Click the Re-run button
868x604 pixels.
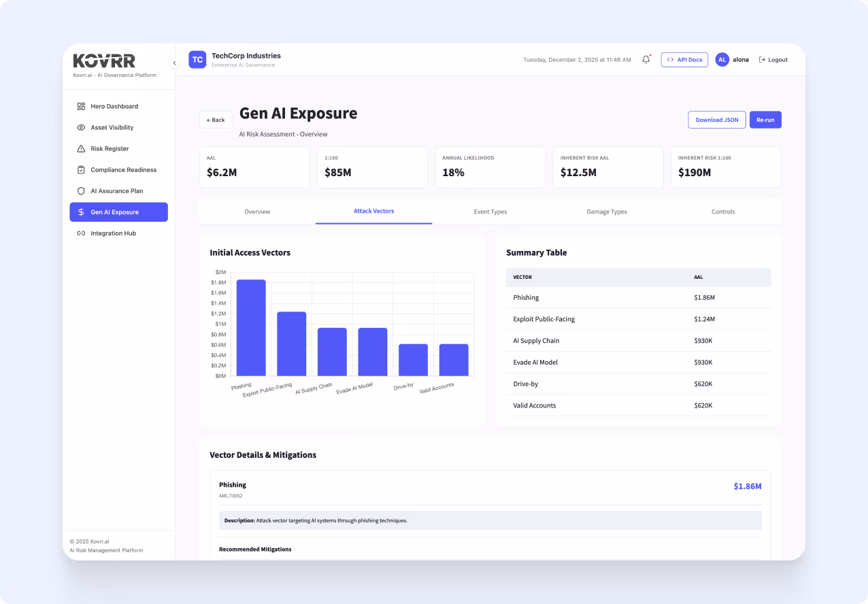(765, 119)
